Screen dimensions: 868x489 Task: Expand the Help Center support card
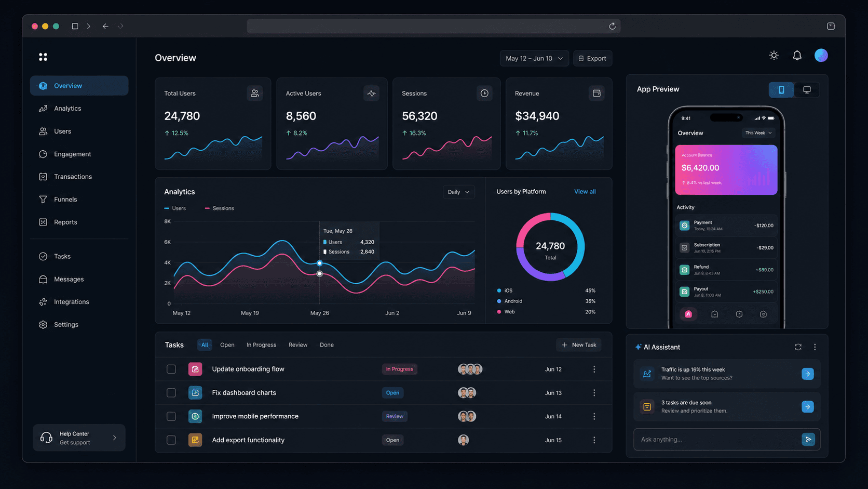coord(79,438)
